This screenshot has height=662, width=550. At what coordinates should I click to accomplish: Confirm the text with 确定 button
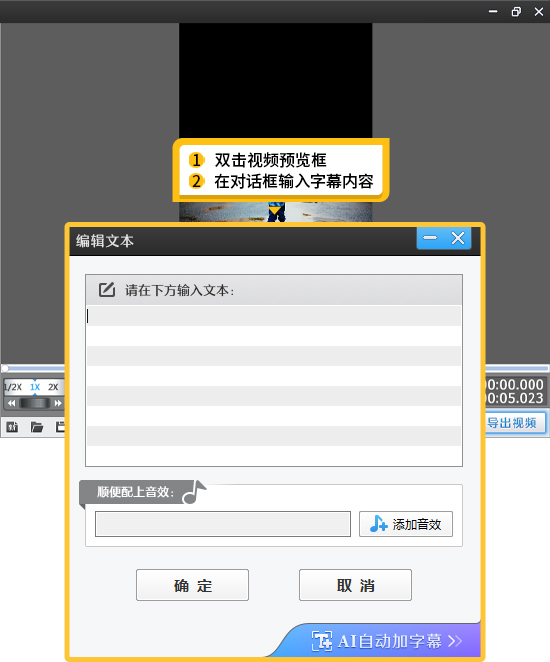coord(192,585)
